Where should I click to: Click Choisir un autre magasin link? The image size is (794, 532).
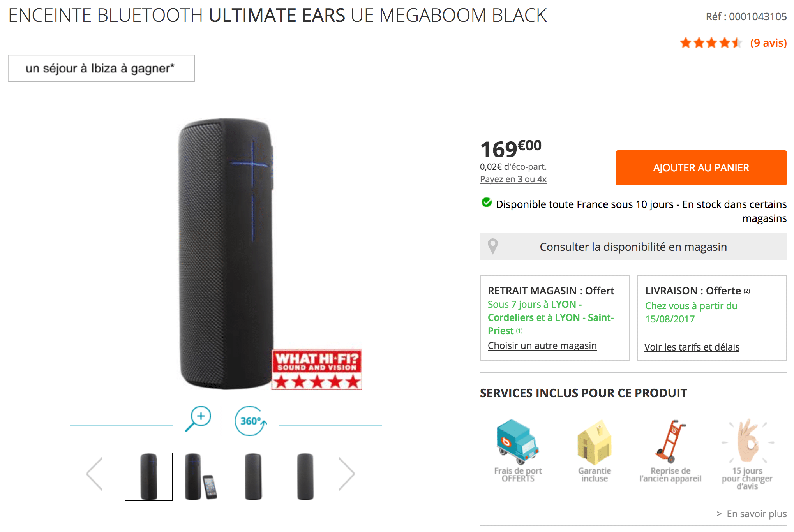pos(542,345)
